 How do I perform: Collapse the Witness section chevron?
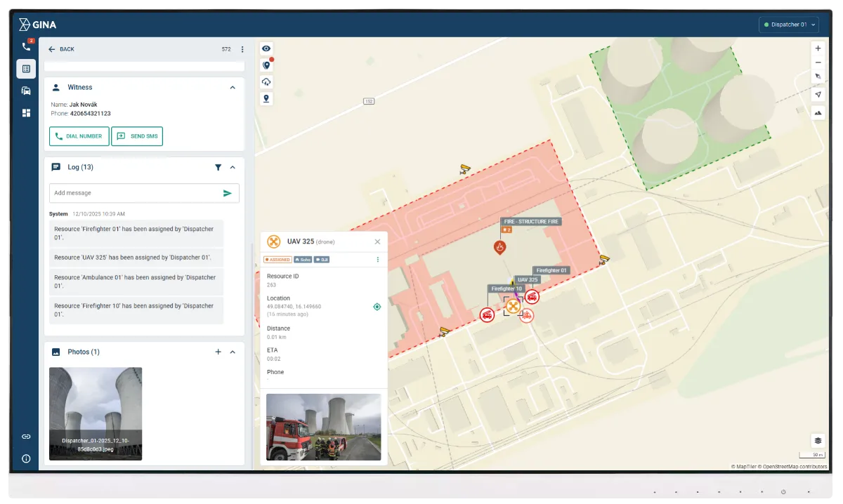[x=233, y=87]
